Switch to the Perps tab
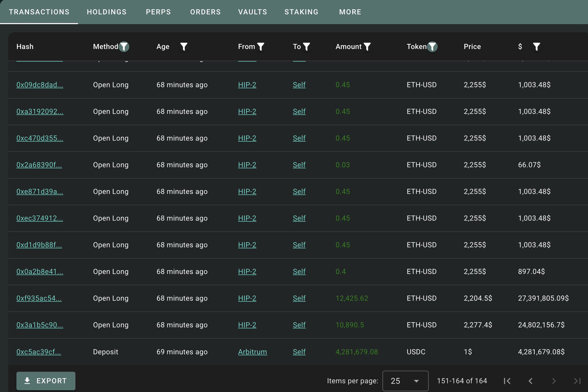This screenshot has width=588, height=392. coord(158,12)
